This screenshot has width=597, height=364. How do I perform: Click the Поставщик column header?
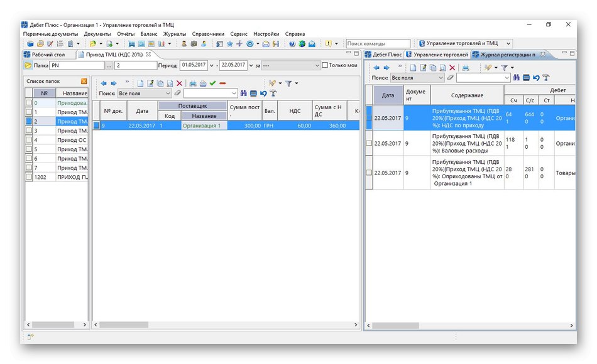pyautogui.click(x=193, y=105)
